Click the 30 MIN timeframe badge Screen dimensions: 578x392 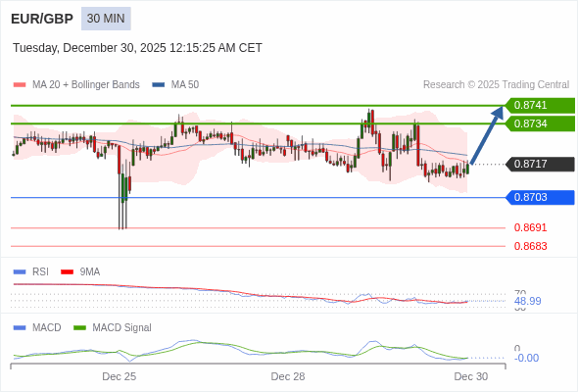[x=106, y=19]
